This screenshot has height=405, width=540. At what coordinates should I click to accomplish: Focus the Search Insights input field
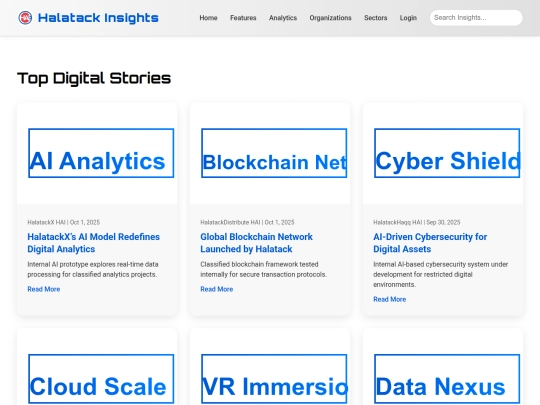click(476, 18)
